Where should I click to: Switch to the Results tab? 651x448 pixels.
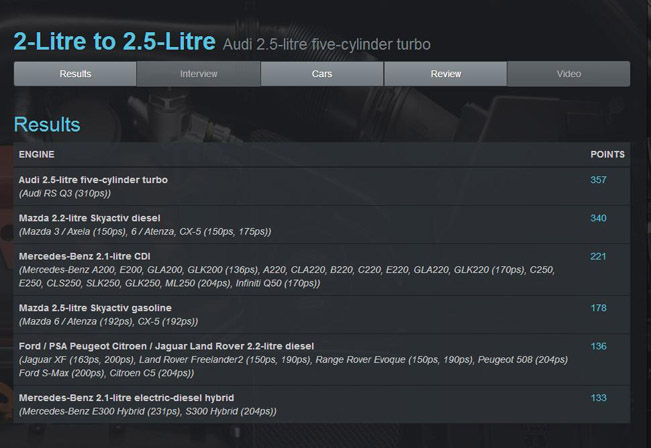click(75, 74)
